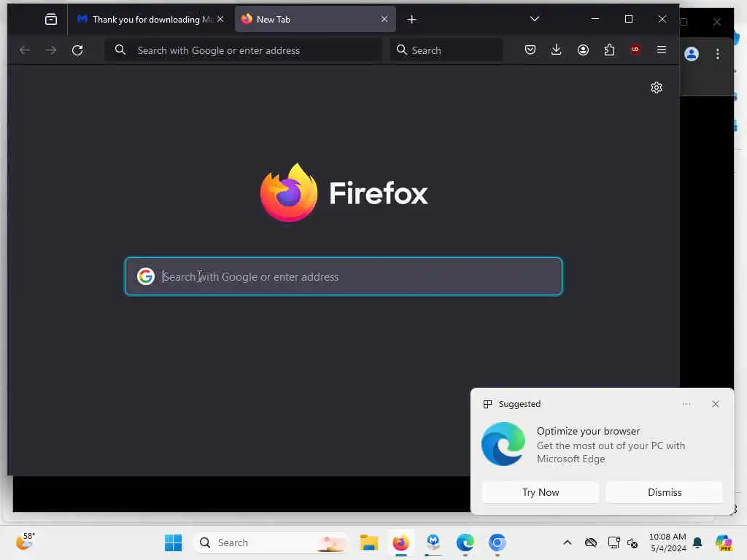Open the notification bell icon
This screenshot has width=747, height=560.
pos(697,542)
